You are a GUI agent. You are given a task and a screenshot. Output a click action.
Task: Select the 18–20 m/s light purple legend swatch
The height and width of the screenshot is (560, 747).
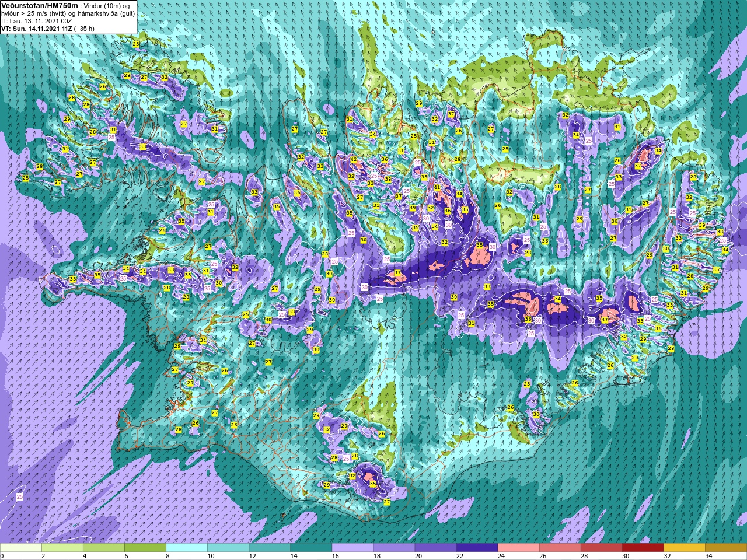[x=394, y=548]
